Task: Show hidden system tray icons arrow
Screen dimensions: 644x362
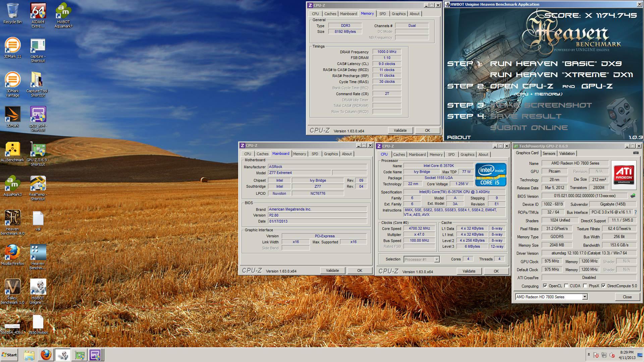Action: 588,354
